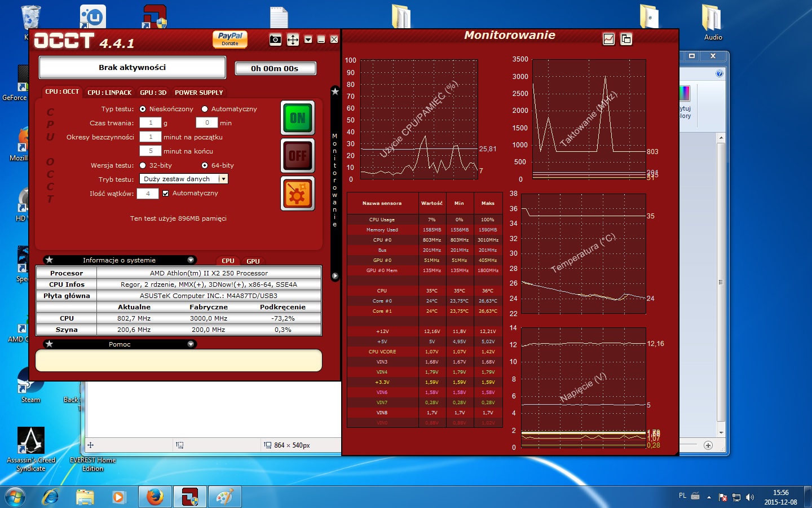Image resolution: width=812 pixels, height=508 pixels.
Task: Show hidden system tray icons
Action: [x=709, y=497]
